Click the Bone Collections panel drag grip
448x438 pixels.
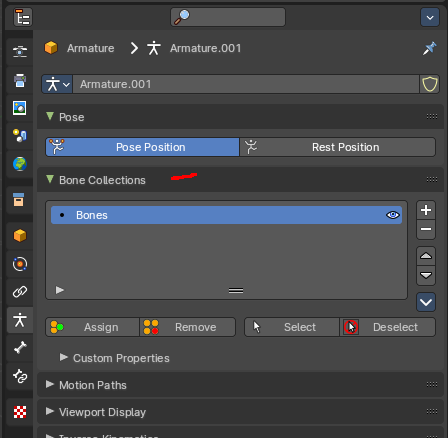tap(432, 179)
